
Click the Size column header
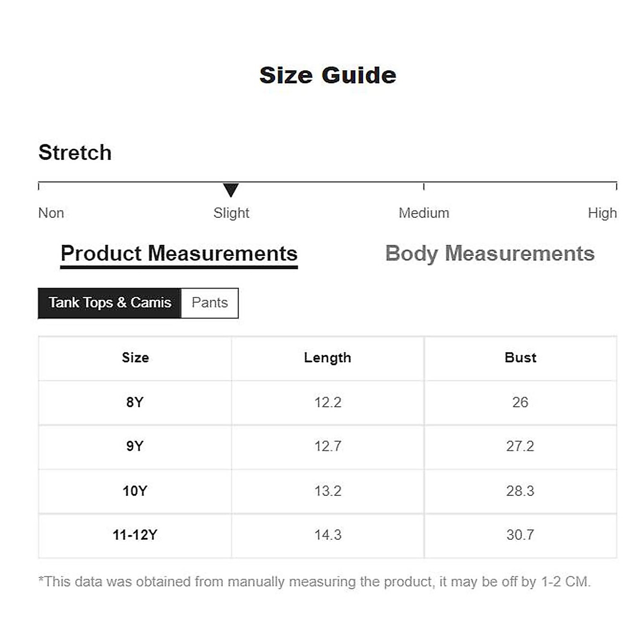pyautogui.click(x=135, y=358)
